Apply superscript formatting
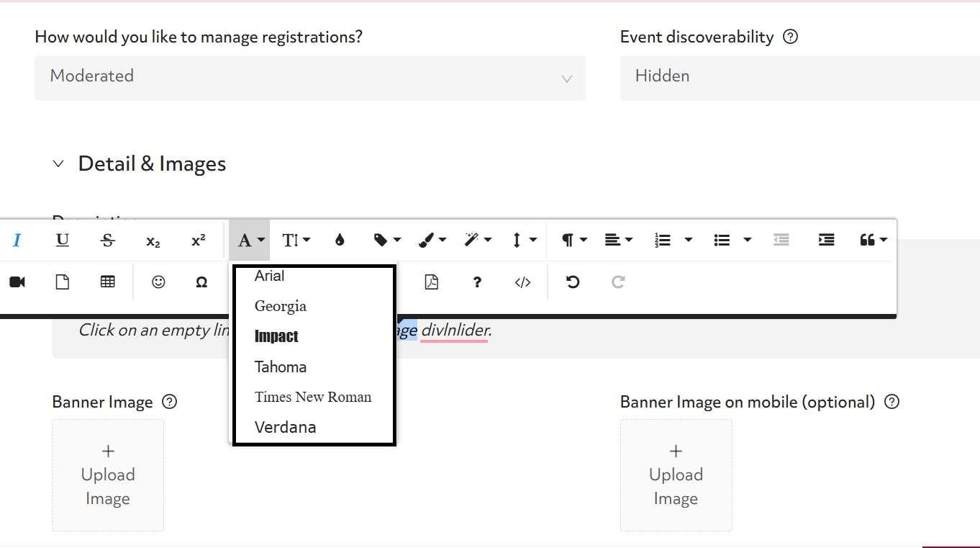 coord(199,240)
